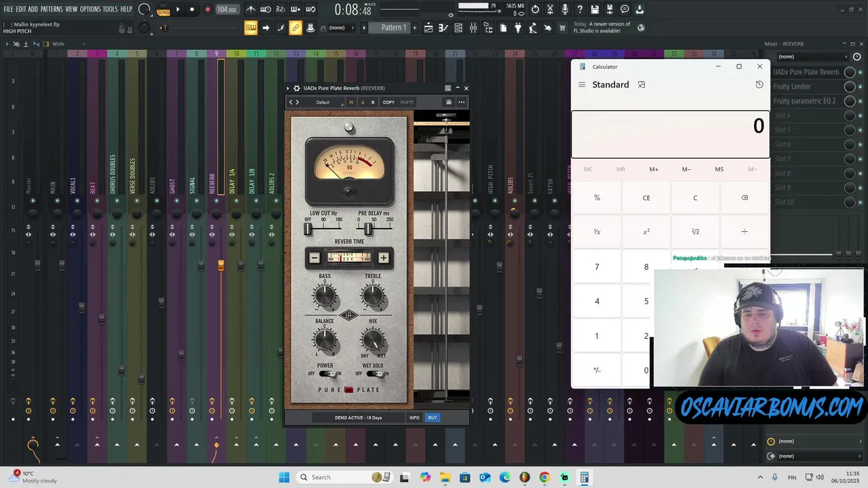Expand the UADx plugin window menu arrow
868x488 pixels.
tap(288, 88)
